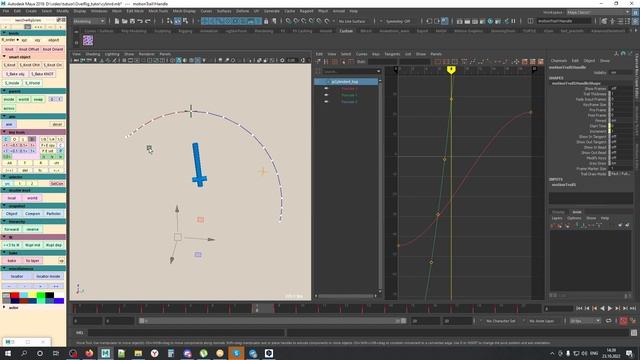Pick the yellow color swatch

(x=33, y=295)
